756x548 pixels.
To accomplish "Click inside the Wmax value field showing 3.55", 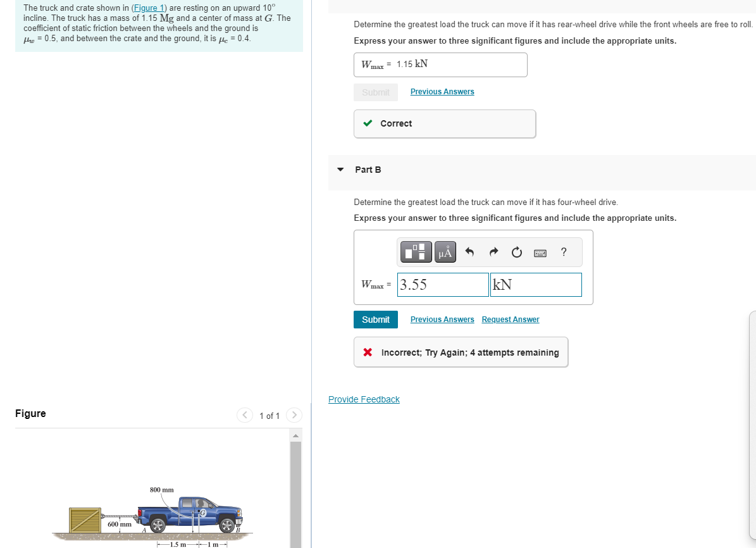I will [443, 284].
